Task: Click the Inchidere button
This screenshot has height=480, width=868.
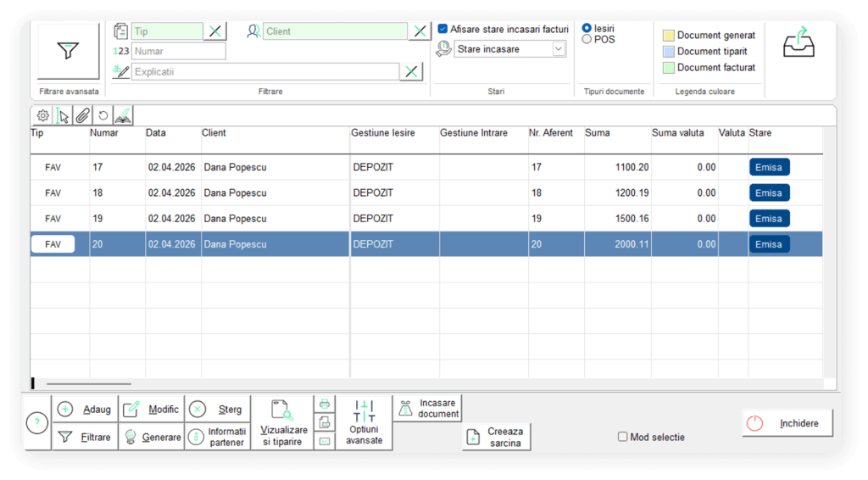Action: coord(787,423)
